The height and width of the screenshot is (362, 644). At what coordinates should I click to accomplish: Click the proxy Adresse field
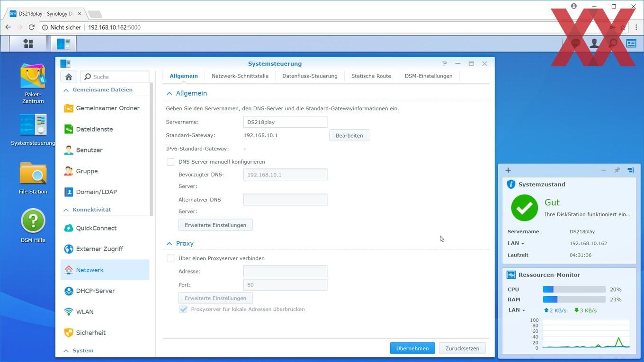[x=285, y=272]
